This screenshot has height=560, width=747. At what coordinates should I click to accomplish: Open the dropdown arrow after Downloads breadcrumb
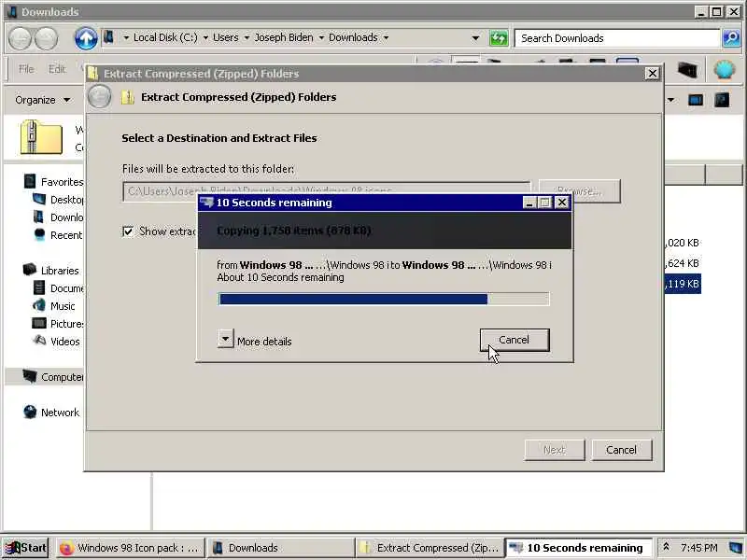(386, 37)
